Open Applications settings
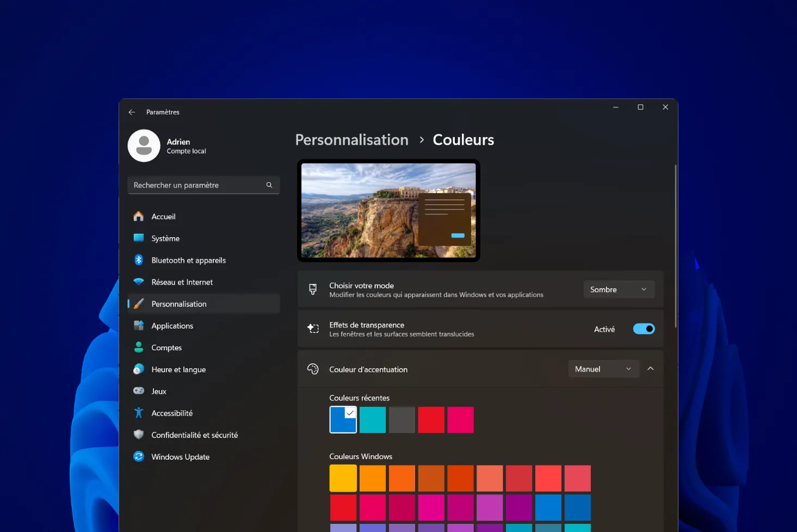The image size is (797, 532). (203, 325)
